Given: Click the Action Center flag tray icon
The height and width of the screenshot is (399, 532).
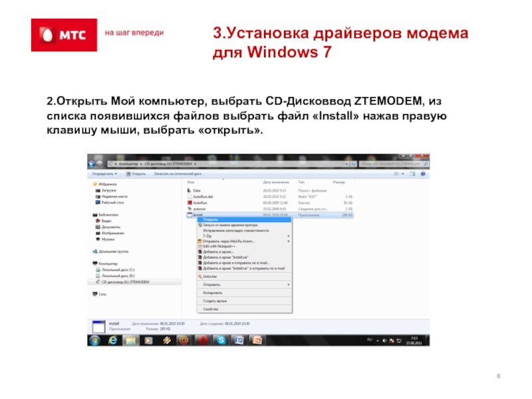Looking at the screenshot, I should coord(392,340).
